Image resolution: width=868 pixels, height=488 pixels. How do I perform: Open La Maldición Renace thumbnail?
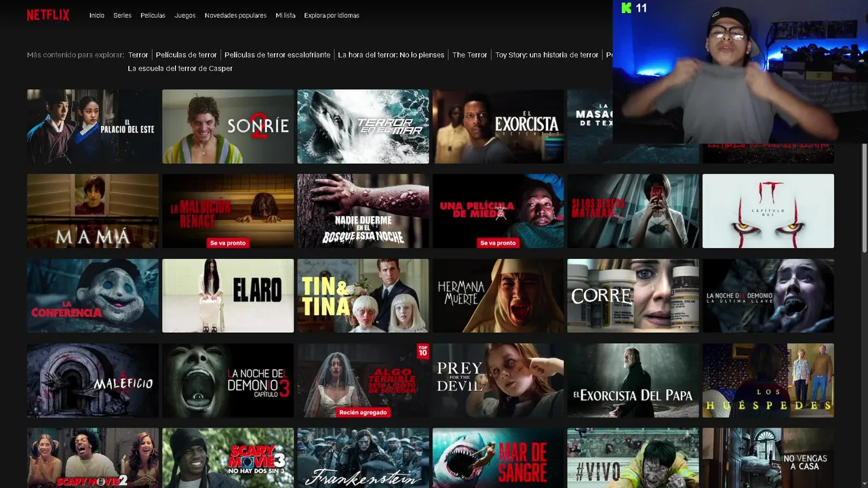click(x=228, y=211)
